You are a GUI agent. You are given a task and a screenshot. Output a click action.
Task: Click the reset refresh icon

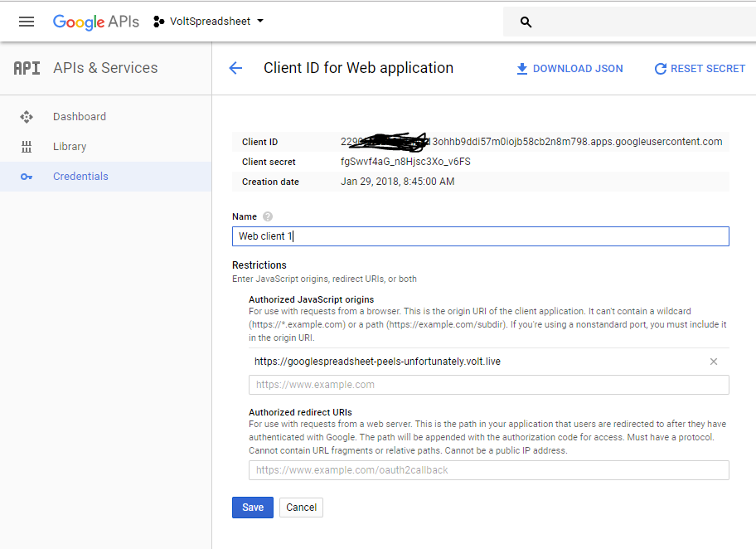[660, 69]
